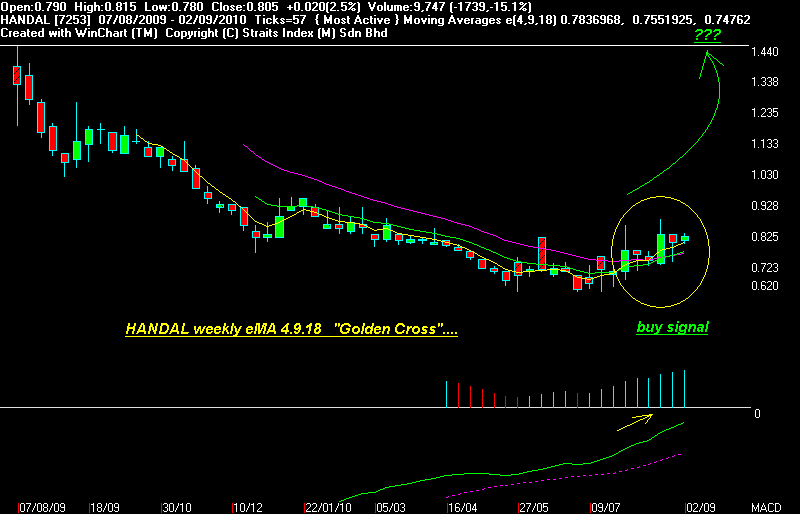The width and height of the screenshot is (800, 514).
Task: Click the HANDAL [7253] stock code text
Action: click(46, 20)
